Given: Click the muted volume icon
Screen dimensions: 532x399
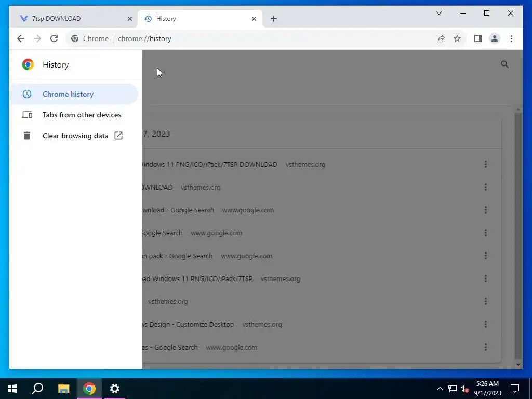Looking at the screenshot, I should pyautogui.click(x=465, y=389).
